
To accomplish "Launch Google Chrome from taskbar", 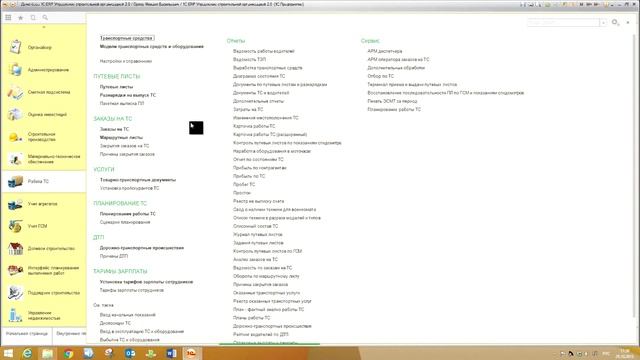I will tap(68, 353).
